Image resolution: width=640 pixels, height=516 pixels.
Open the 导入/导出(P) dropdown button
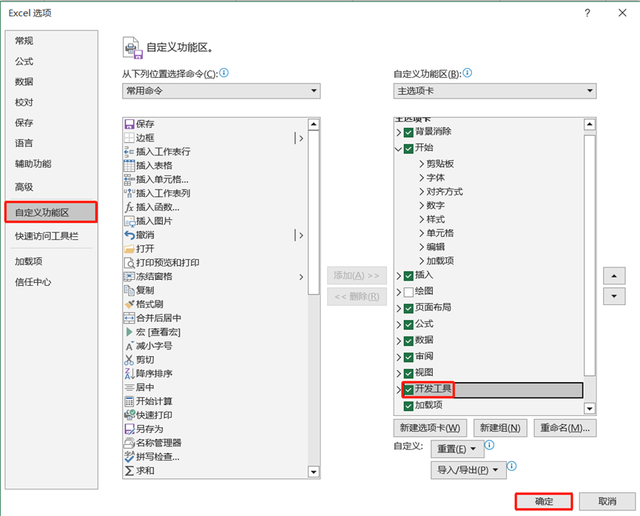pos(469,470)
